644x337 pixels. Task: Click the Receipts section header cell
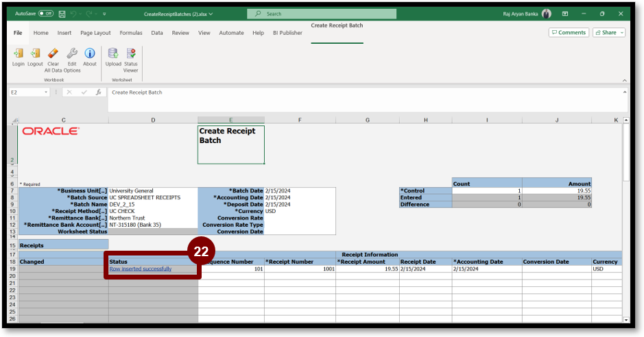tap(64, 245)
